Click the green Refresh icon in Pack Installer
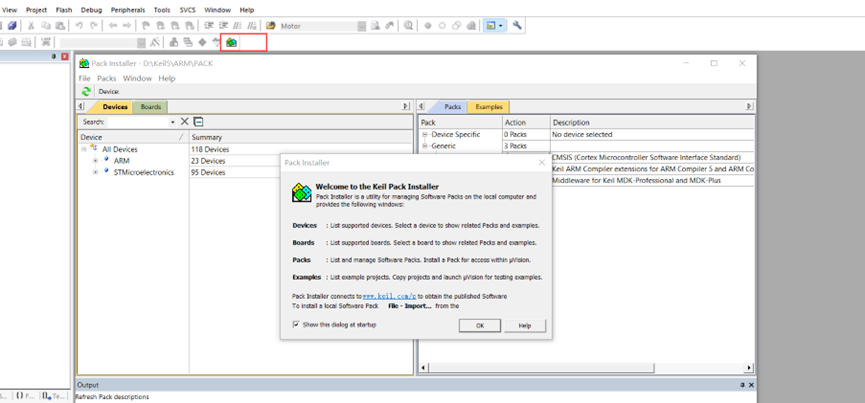This screenshot has height=403, width=865. click(86, 92)
